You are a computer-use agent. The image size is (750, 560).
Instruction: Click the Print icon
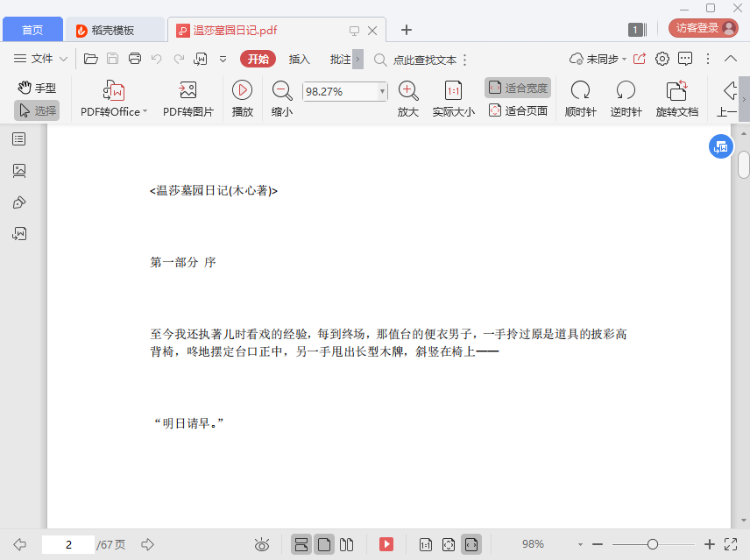(x=135, y=59)
